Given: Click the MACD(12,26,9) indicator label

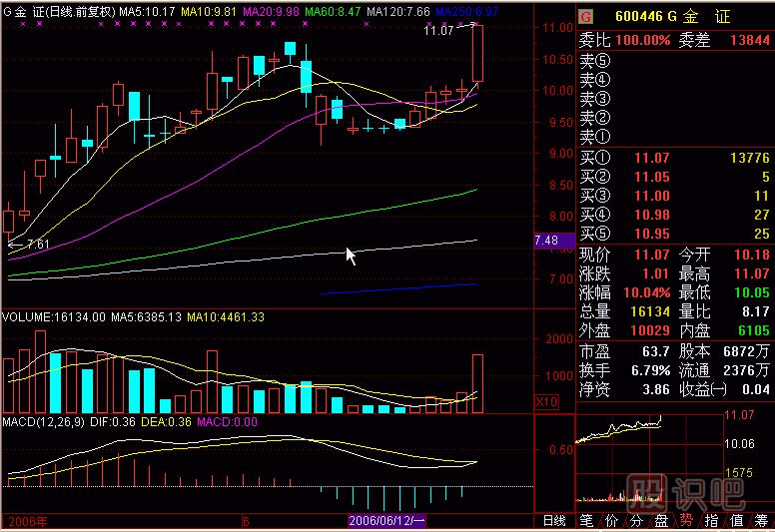Looking at the screenshot, I should point(41,423).
